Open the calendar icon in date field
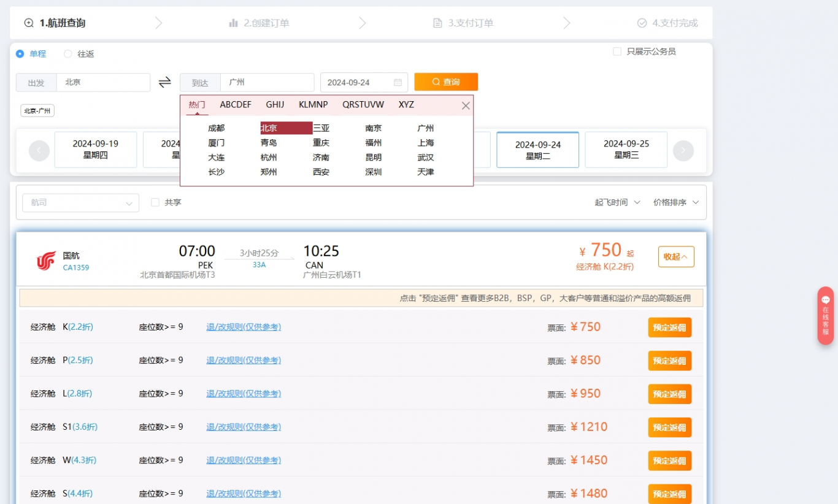Viewport: 838px width, 504px height. click(x=398, y=82)
